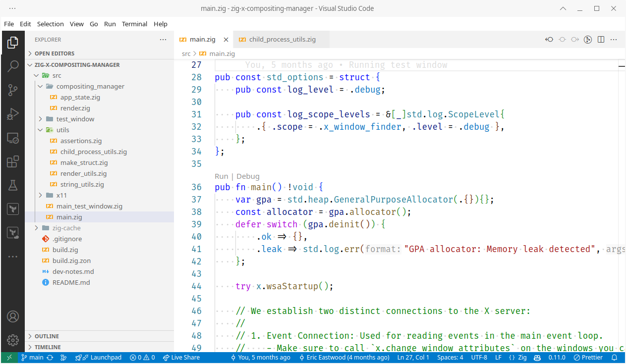The height and width of the screenshot is (364, 626).
Task: Toggle Prettier formatter status
Action: [x=588, y=358]
